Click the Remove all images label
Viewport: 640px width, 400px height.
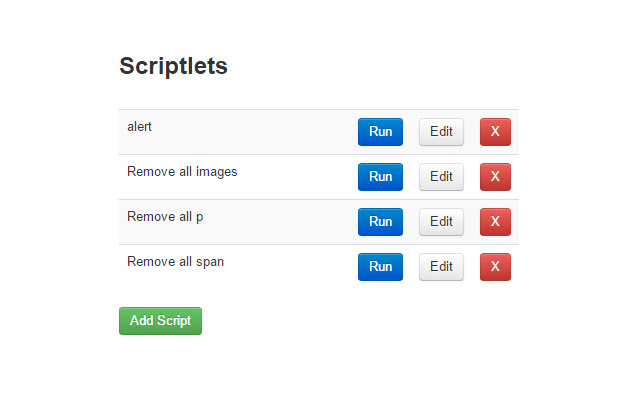182,172
